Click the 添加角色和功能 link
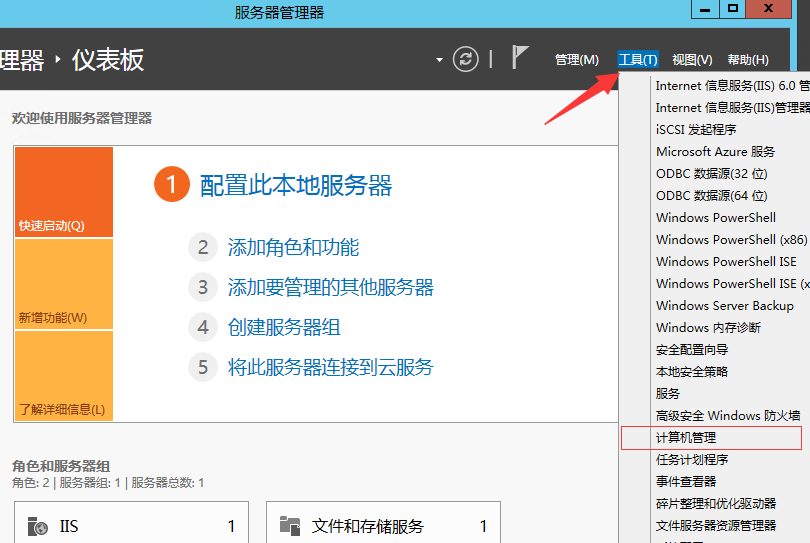Viewport: 810px width, 543px height. 293,248
